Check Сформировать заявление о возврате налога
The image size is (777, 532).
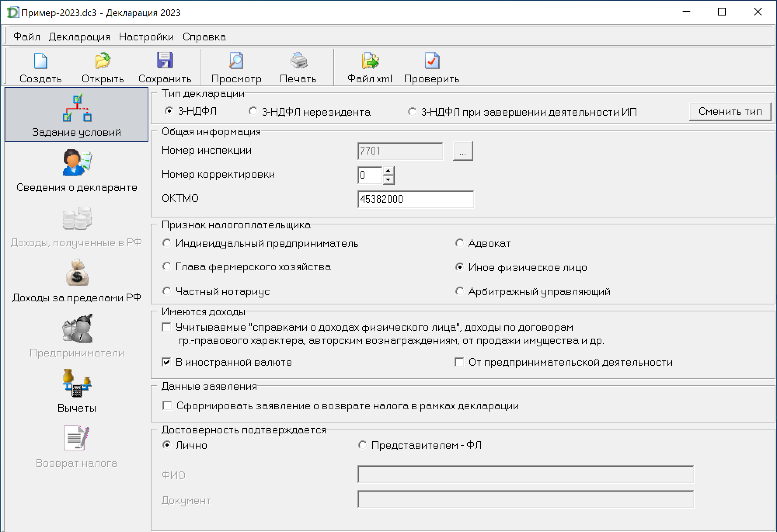tap(167, 406)
